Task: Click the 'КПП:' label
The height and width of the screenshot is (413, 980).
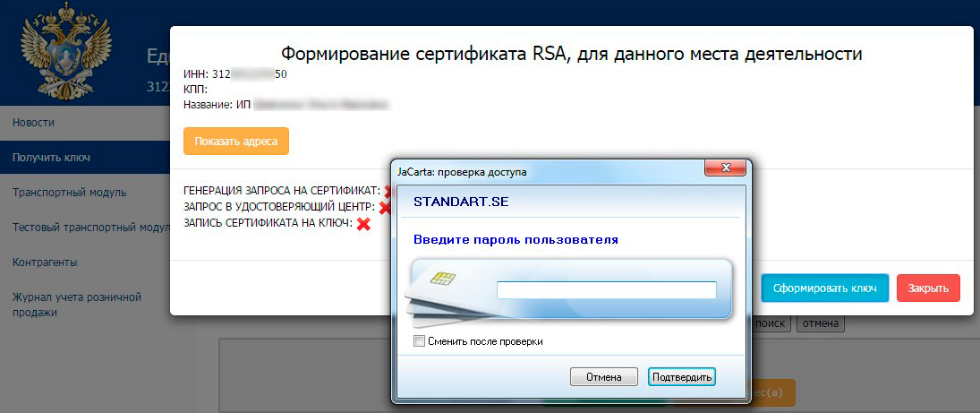Action: coord(196,90)
